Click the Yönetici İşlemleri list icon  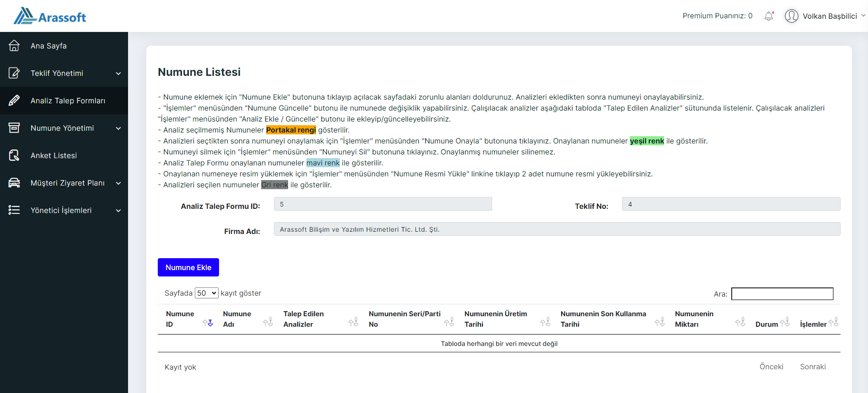coord(14,210)
